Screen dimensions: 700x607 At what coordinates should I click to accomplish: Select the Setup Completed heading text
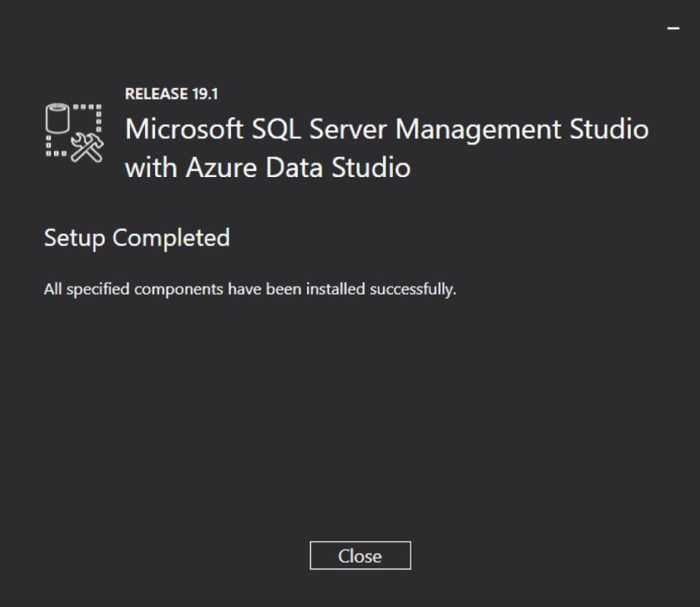(x=136, y=239)
